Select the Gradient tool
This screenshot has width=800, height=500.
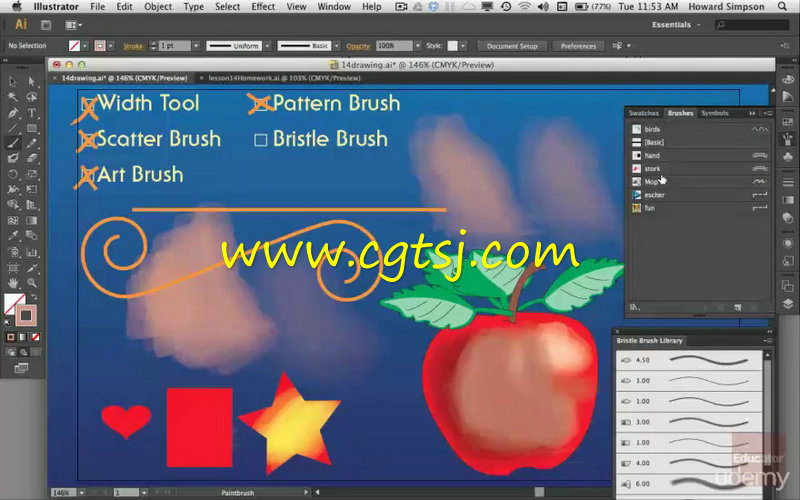[32, 221]
